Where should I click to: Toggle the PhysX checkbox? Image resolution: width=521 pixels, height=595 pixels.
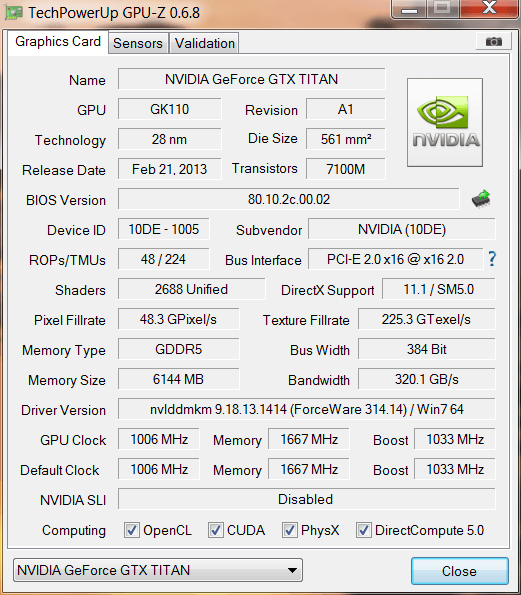pos(290,530)
